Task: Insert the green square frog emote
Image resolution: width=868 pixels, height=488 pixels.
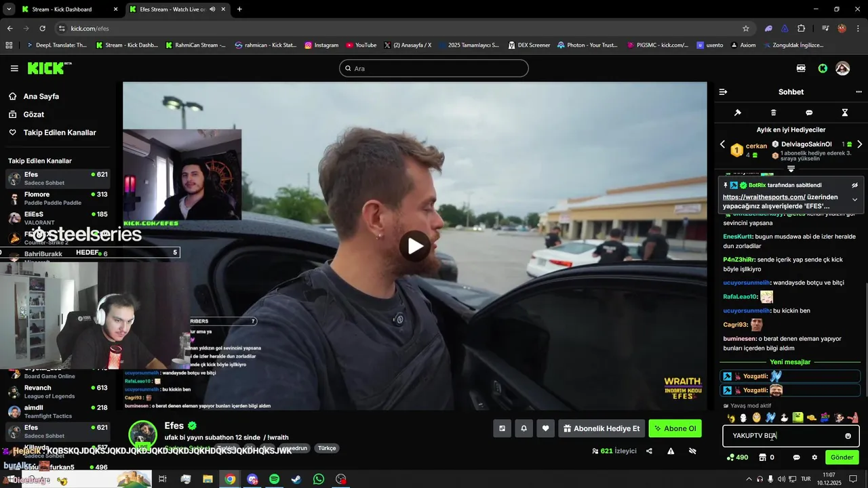Action: pyautogui.click(x=798, y=418)
